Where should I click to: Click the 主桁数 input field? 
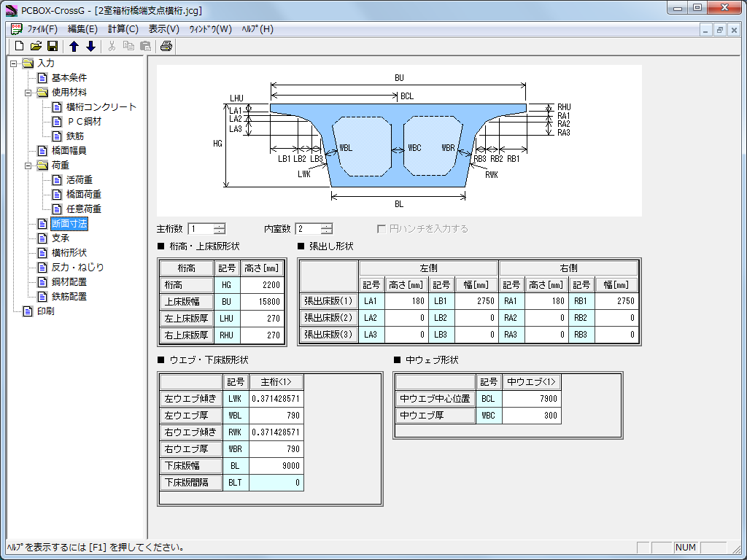click(200, 229)
